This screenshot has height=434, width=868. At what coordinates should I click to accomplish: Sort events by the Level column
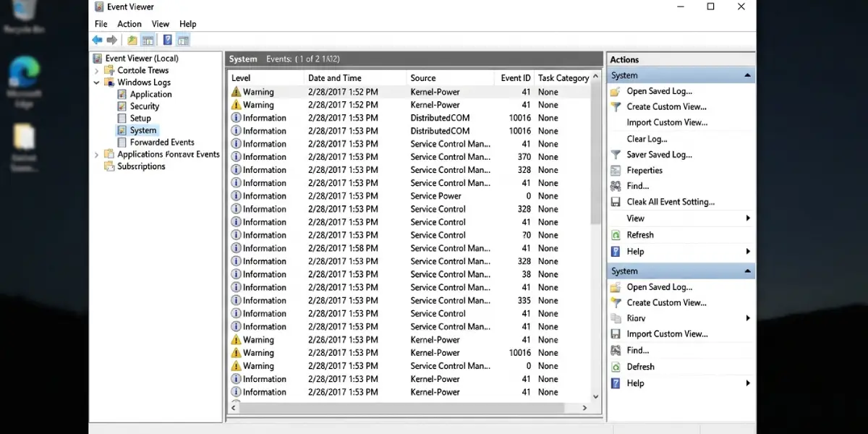pos(266,78)
